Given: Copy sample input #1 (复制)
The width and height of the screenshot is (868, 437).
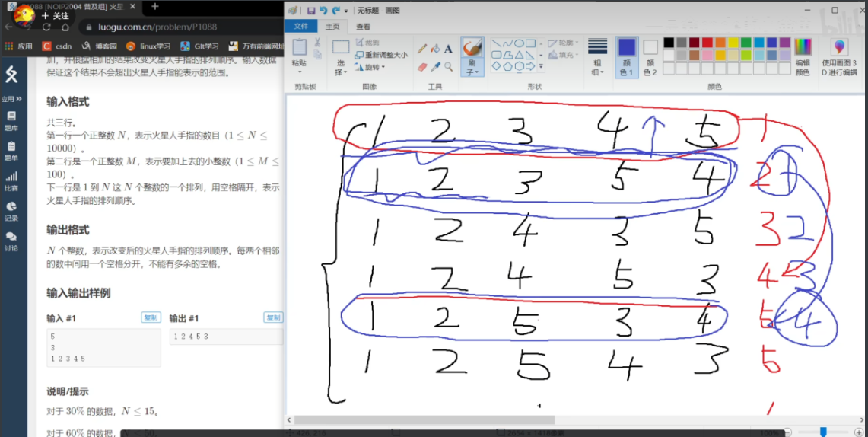Looking at the screenshot, I should point(151,318).
